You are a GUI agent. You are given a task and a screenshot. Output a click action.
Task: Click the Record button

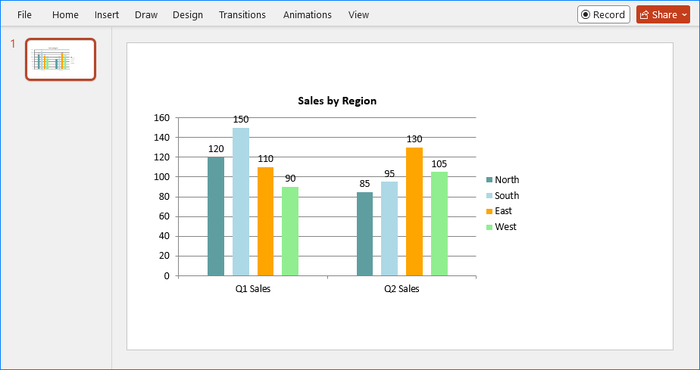(603, 15)
